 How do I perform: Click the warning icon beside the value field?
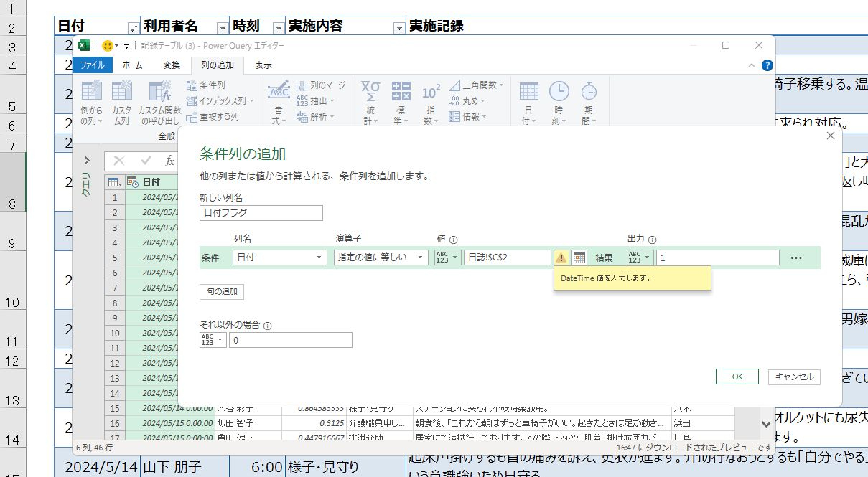click(561, 258)
